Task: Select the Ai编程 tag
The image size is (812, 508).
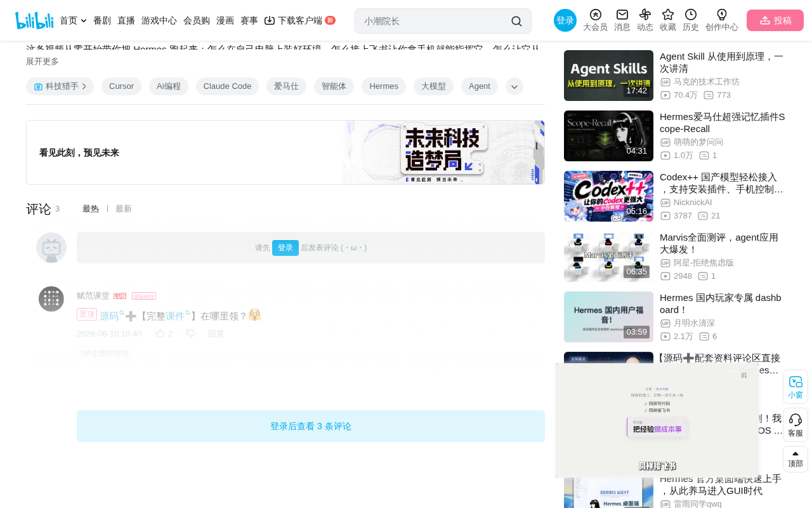Action: [x=169, y=86]
